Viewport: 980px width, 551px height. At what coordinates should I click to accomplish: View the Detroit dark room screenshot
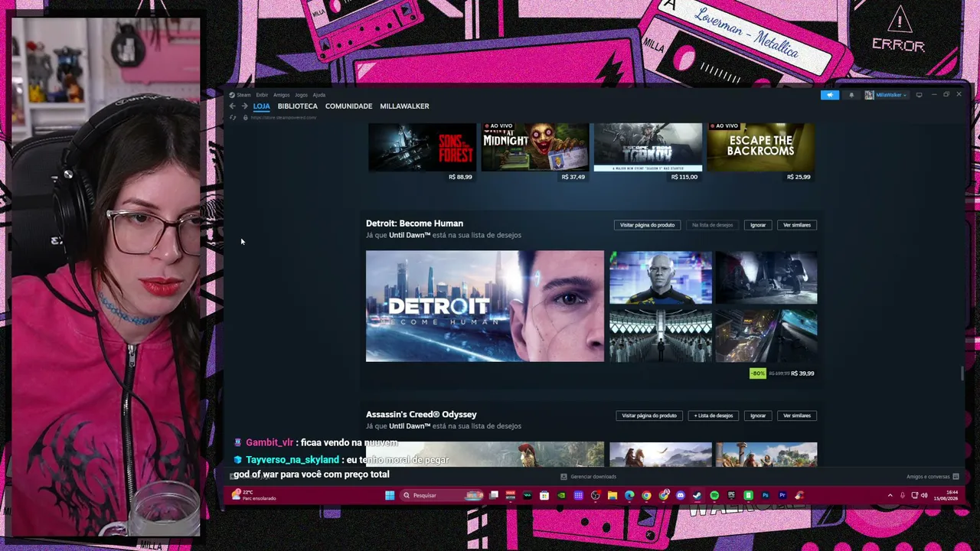(x=766, y=278)
